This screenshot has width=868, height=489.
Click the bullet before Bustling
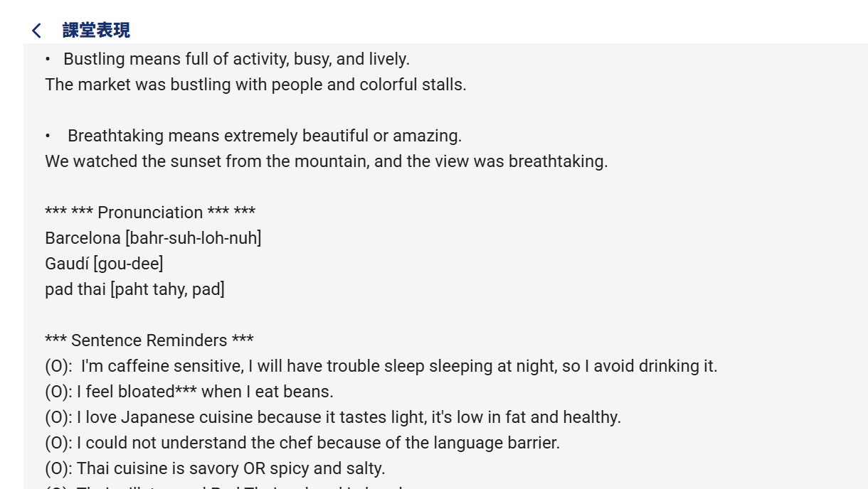[48, 59]
